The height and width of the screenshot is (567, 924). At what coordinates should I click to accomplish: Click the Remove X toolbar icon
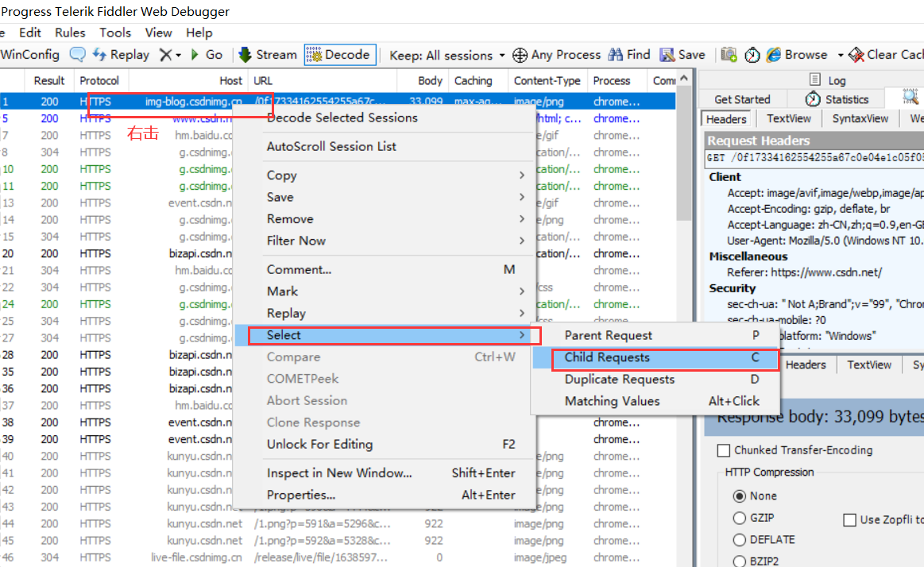[165, 55]
